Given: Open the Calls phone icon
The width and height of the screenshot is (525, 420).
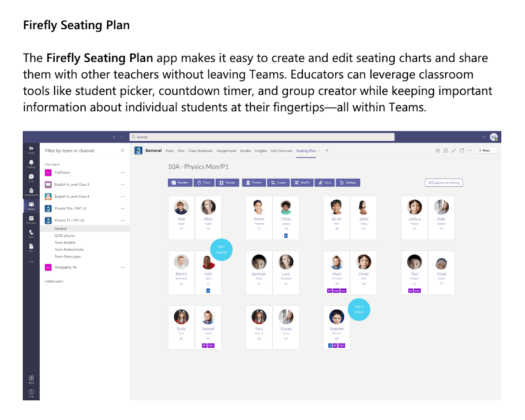Looking at the screenshot, I should tap(31, 233).
